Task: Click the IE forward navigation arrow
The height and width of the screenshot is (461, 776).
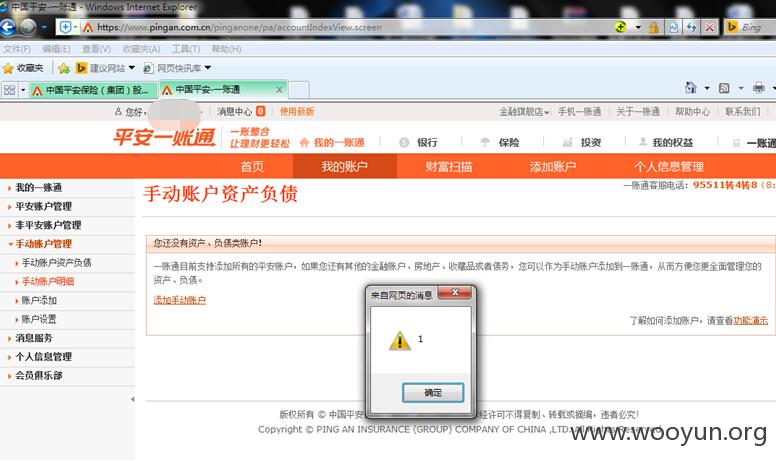Action: (28, 27)
